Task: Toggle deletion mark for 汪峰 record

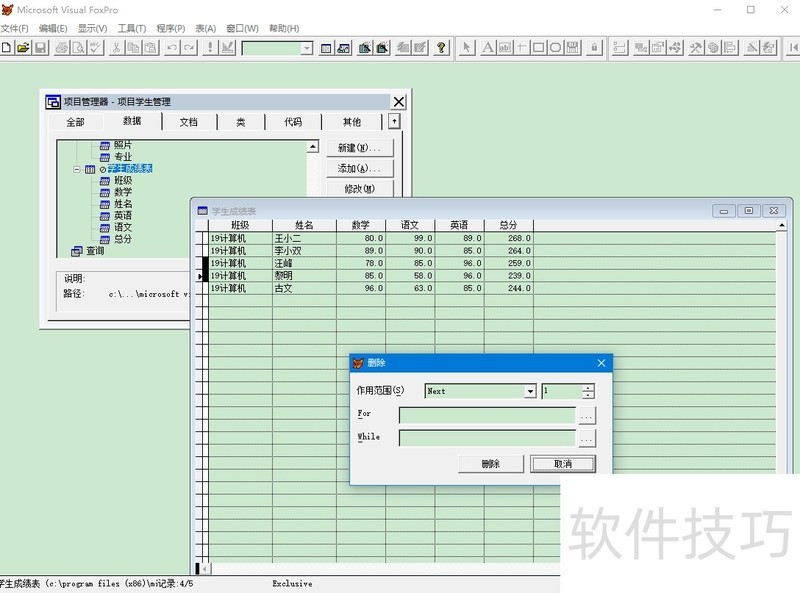Action: coord(206,263)
